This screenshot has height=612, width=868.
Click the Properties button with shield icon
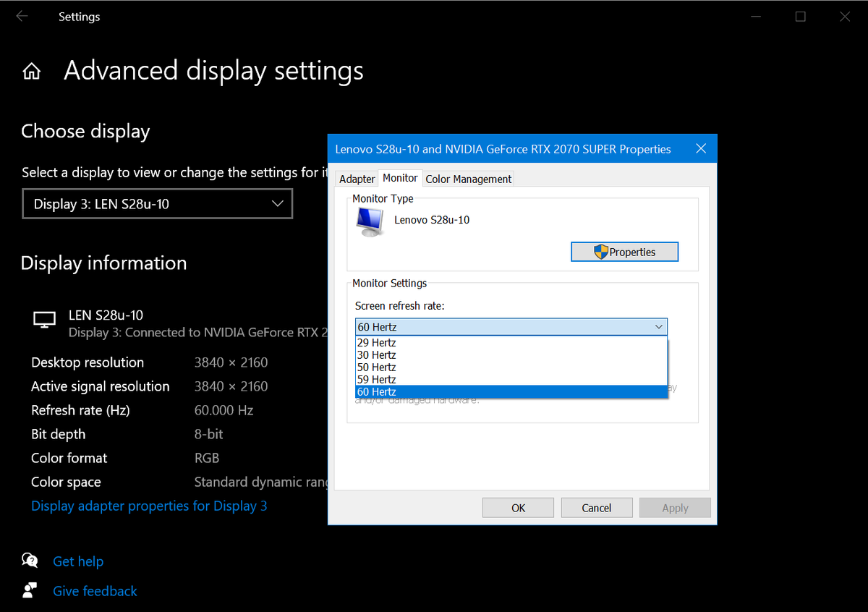624,251
